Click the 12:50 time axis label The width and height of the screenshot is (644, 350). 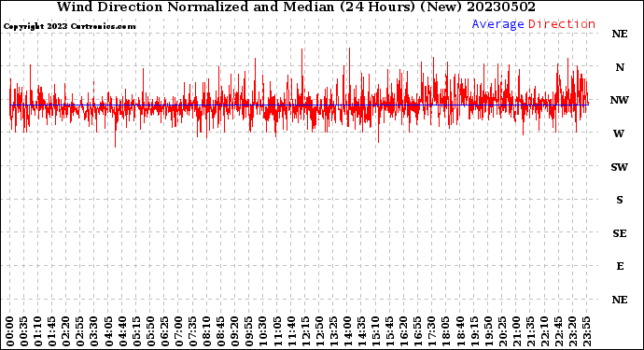319,331
